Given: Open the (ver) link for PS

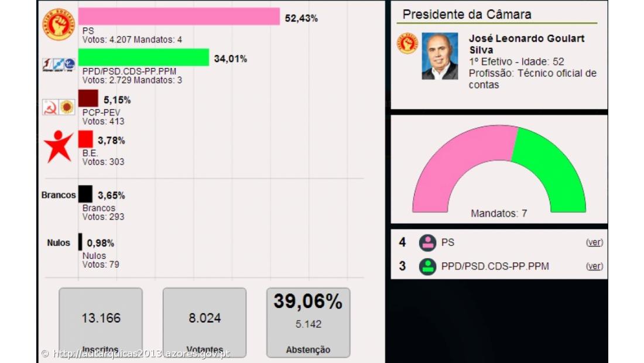Looking at the screenshot, I should click(x=594, y=242).
